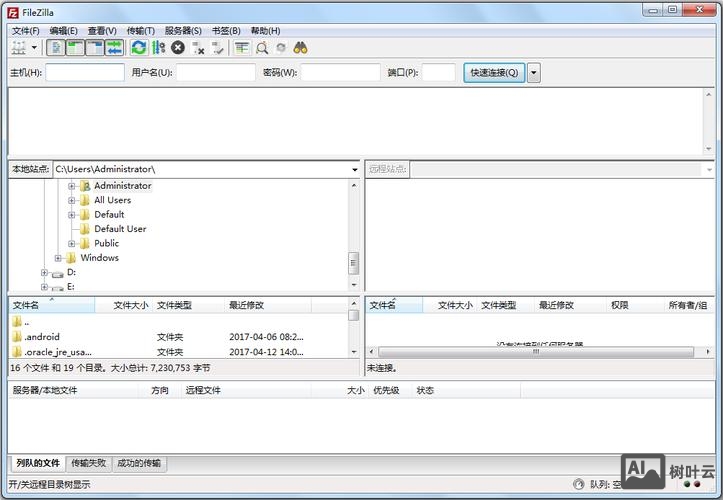
Task: Toggle the remote directory tree display
Action: [95, 48]
